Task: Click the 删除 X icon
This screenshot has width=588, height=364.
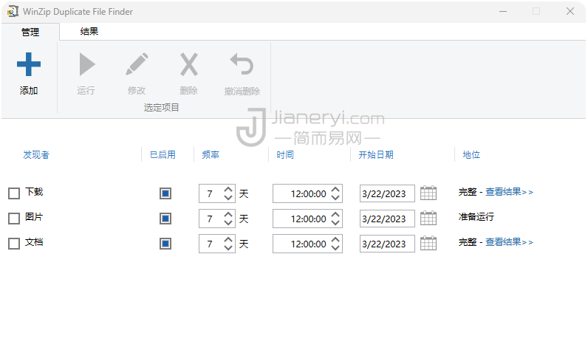Action: pos(188,64)
